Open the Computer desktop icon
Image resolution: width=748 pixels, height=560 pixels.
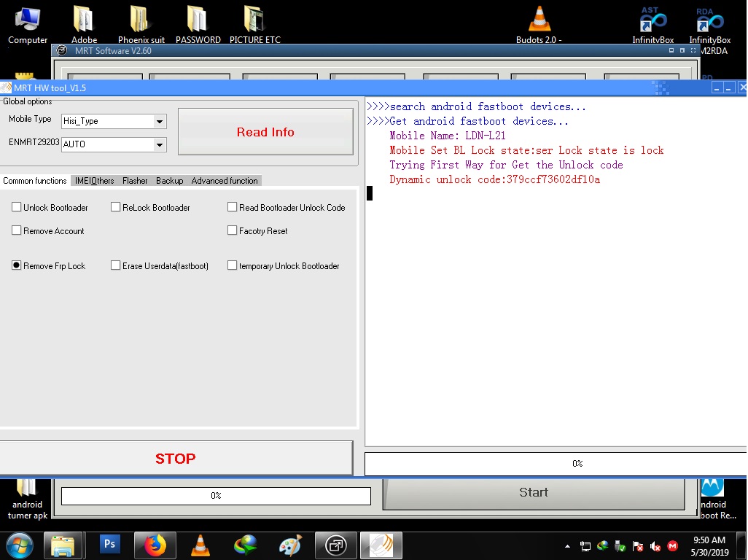(x=28, y=25)
